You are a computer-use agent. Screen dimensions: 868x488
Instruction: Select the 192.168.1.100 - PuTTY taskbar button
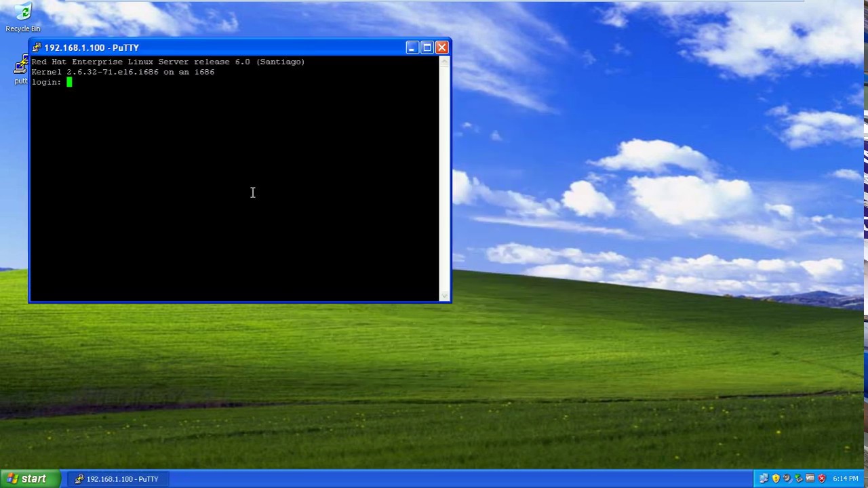click(117, 479)
